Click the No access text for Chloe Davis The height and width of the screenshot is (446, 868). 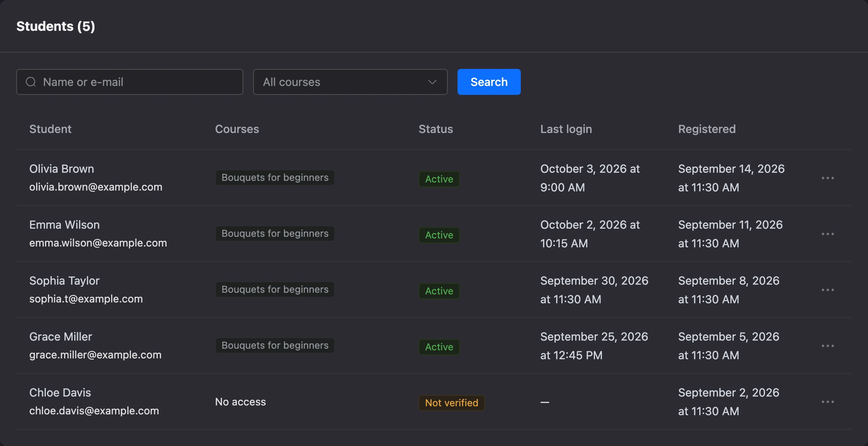(x=241, y=402)
